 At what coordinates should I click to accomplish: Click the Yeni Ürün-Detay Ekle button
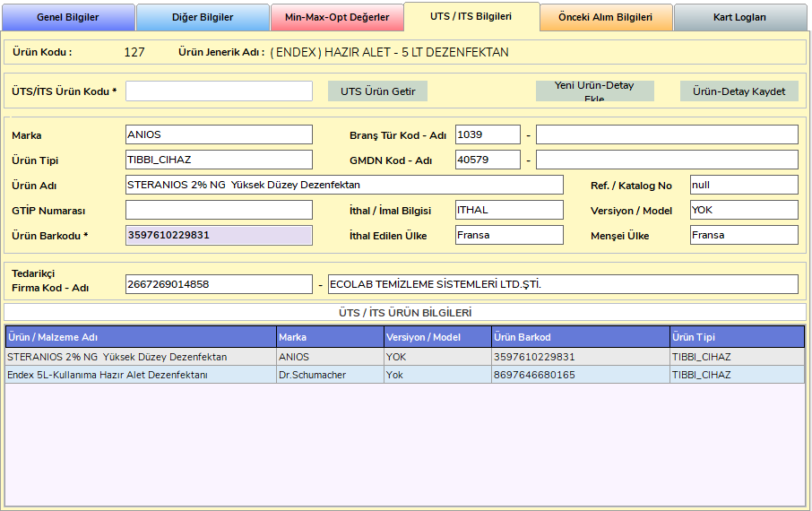pos(594,91)
